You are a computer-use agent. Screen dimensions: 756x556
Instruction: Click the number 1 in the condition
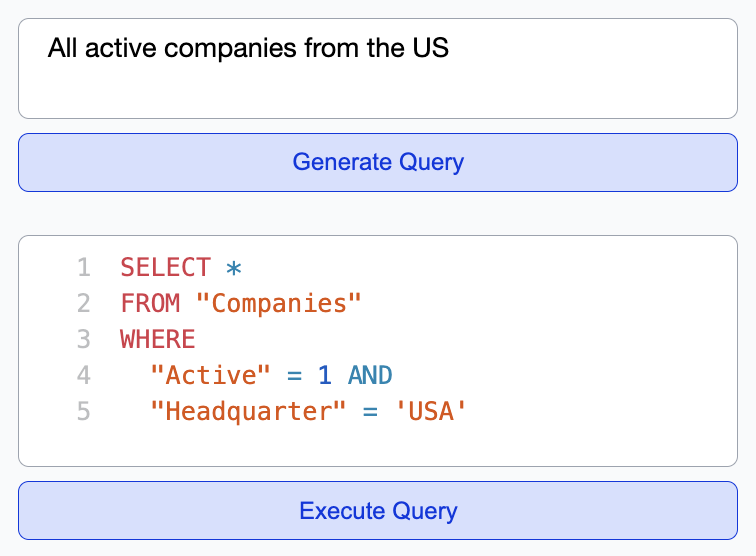coord(324,375)
